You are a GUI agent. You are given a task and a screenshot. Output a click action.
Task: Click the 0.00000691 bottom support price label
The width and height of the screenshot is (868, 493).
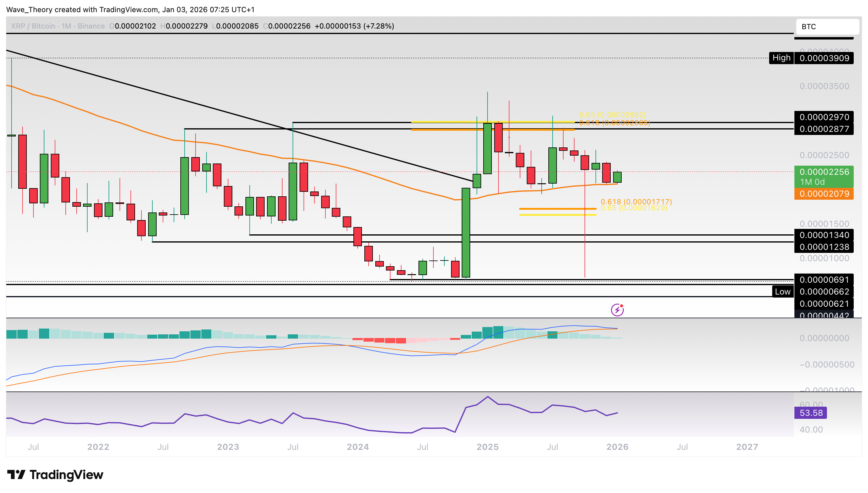pyautogui.click(x=824, y=280)
